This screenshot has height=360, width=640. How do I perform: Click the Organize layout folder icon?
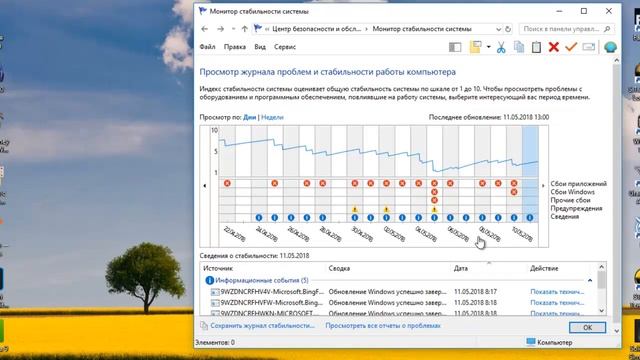476,47
